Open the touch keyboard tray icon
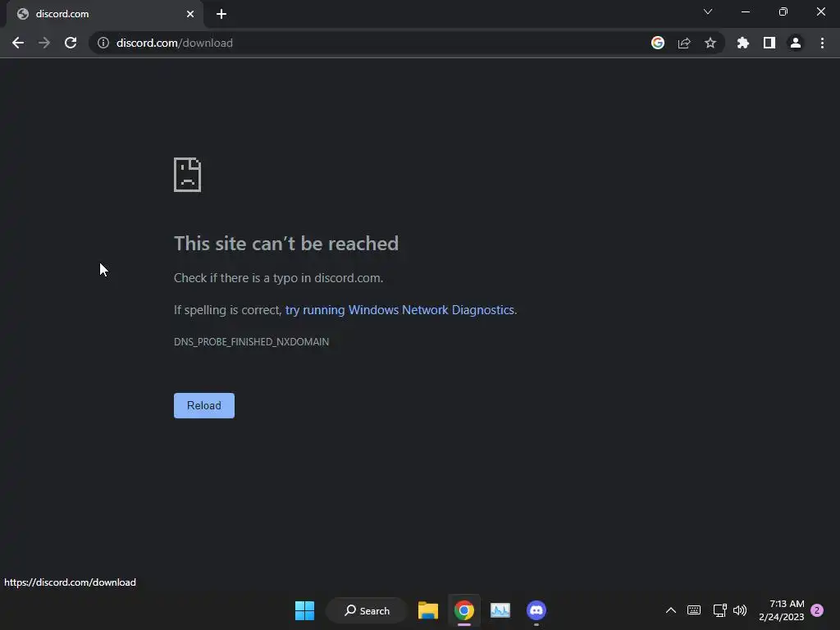The height and width of the screenshot is (630, 840). pos(694,610)
